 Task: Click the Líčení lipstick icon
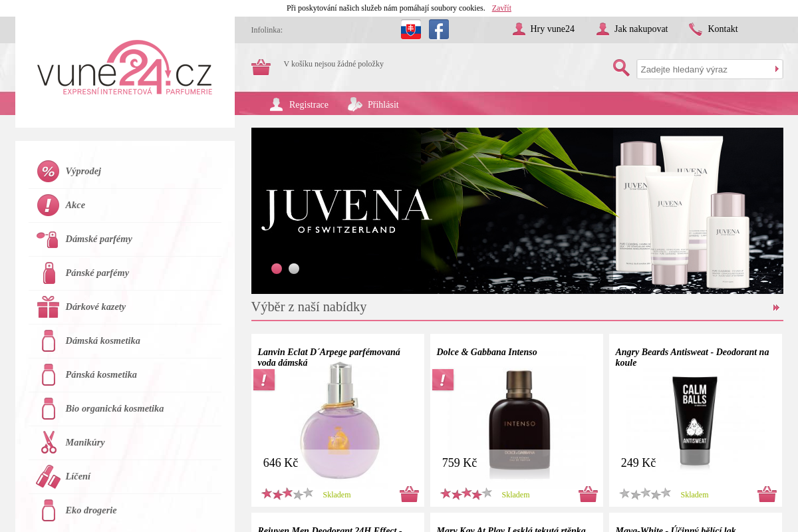point(48,476)
